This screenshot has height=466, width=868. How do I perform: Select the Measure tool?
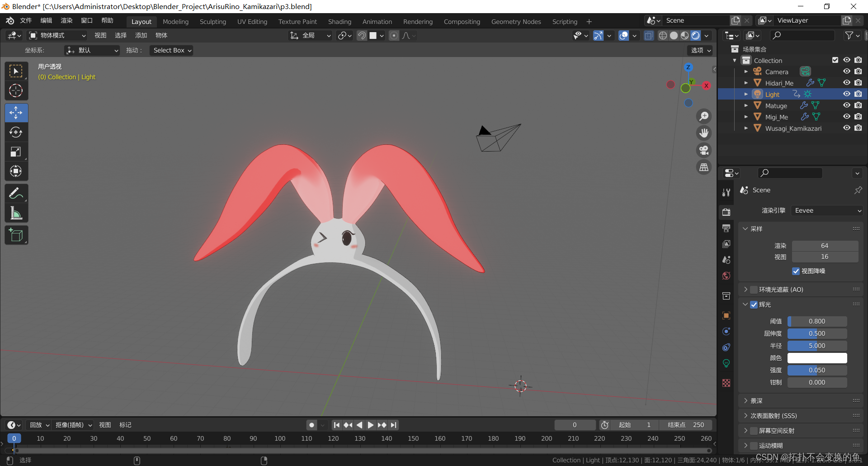coord(16,213)
